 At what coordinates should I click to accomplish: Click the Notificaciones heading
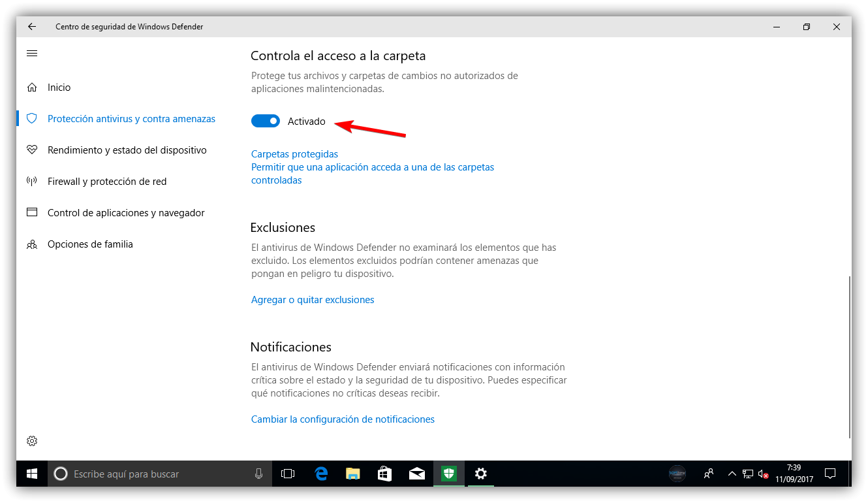pyautogui.click(x=291, y=347)
